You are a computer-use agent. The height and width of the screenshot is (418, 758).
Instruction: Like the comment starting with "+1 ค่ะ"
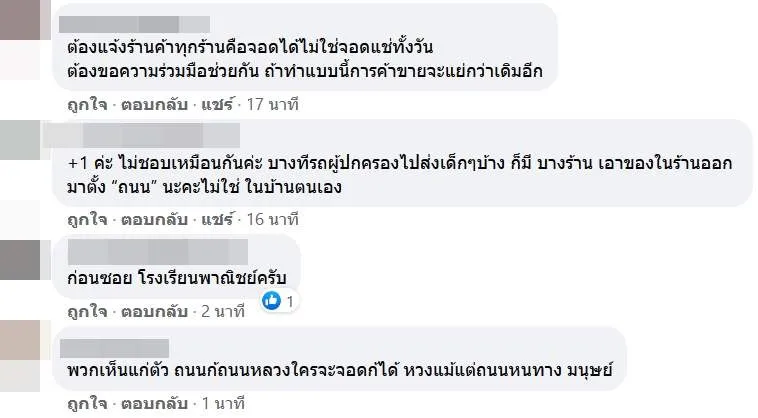73,218
